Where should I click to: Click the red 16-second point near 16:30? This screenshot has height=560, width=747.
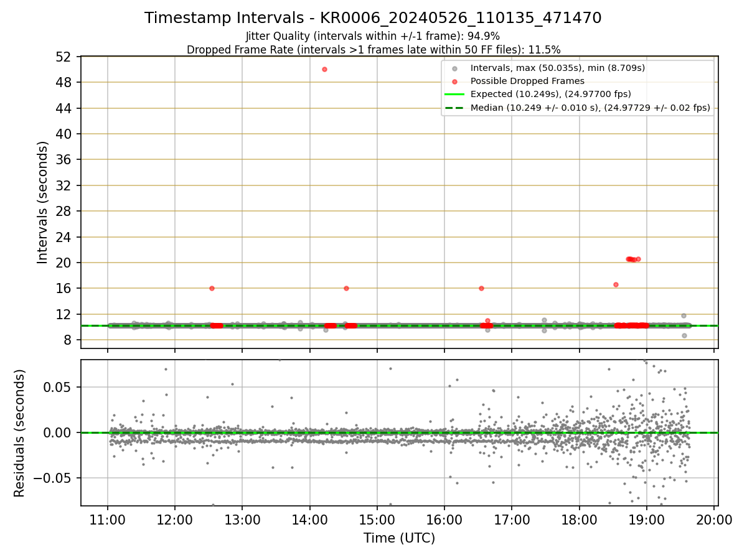click(481, 288)
